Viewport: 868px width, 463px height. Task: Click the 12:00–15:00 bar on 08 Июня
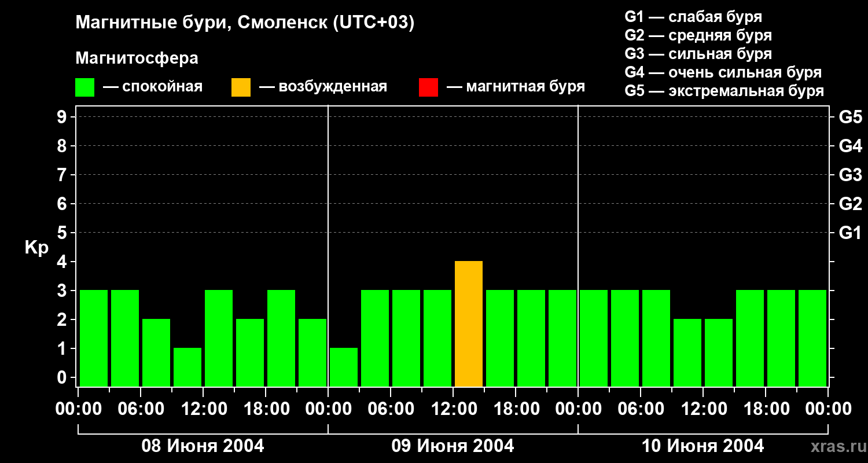pyautogui.click(x=219, y=339)
